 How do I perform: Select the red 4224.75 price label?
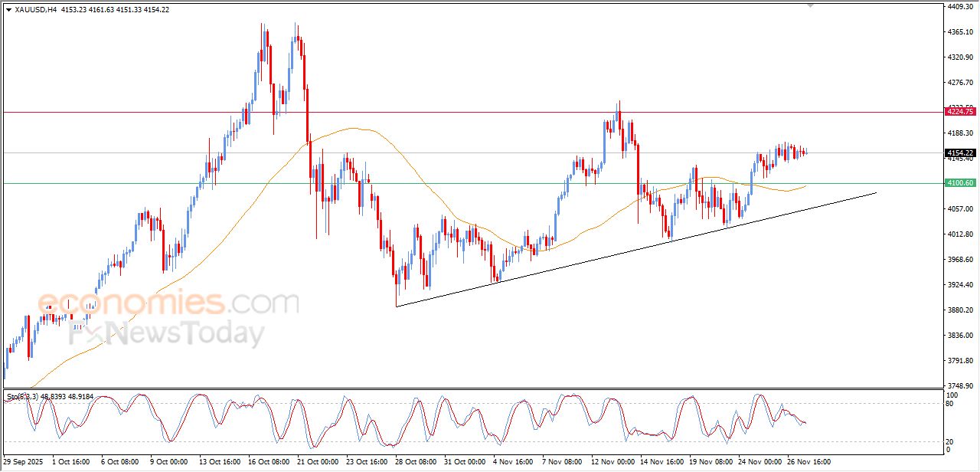click(960, 112)
